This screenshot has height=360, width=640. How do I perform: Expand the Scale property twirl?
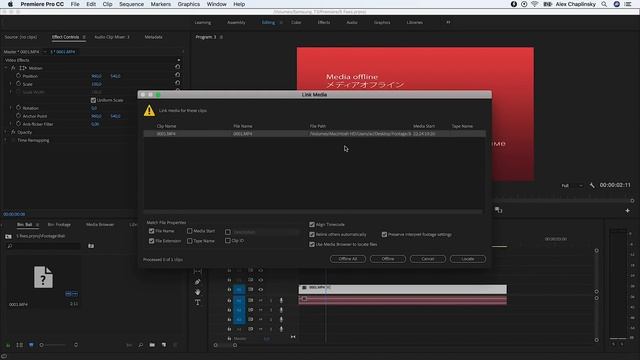click(11, 84)
